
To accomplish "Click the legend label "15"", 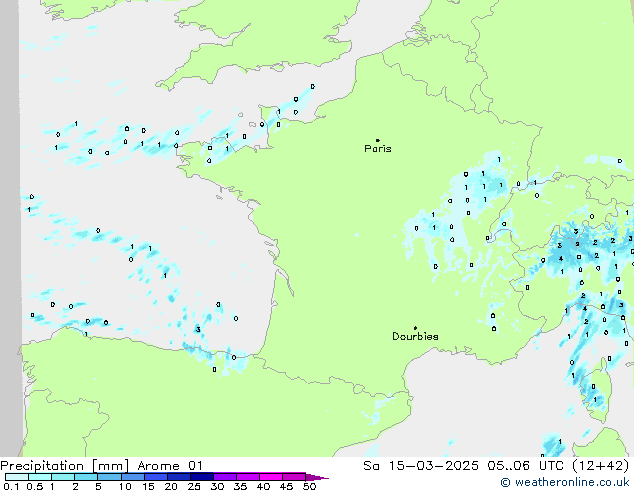I will coord(148,486).
